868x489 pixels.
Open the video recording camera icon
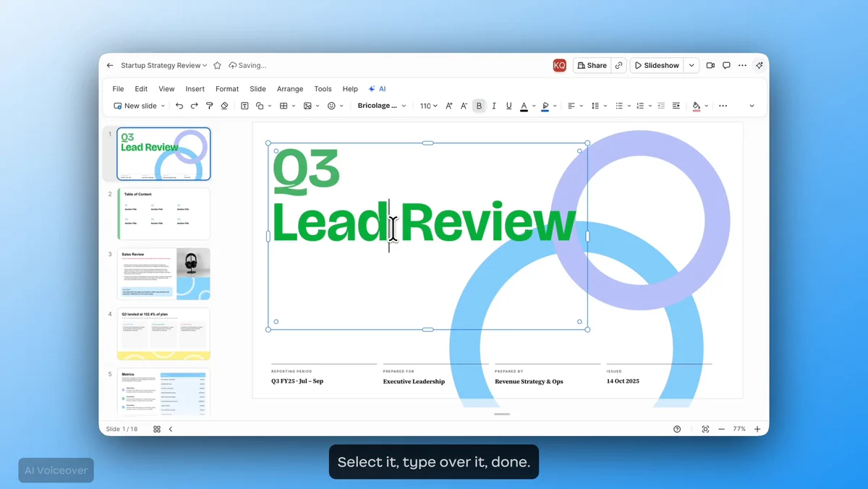tap(710, 65)
